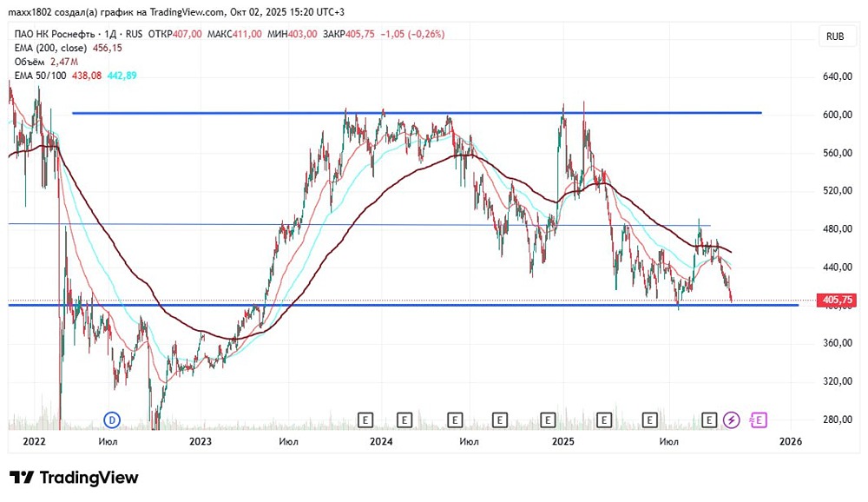868x502 pixels.
Task: Select the upper blue resistance line near 600
Action: (417, 113)
